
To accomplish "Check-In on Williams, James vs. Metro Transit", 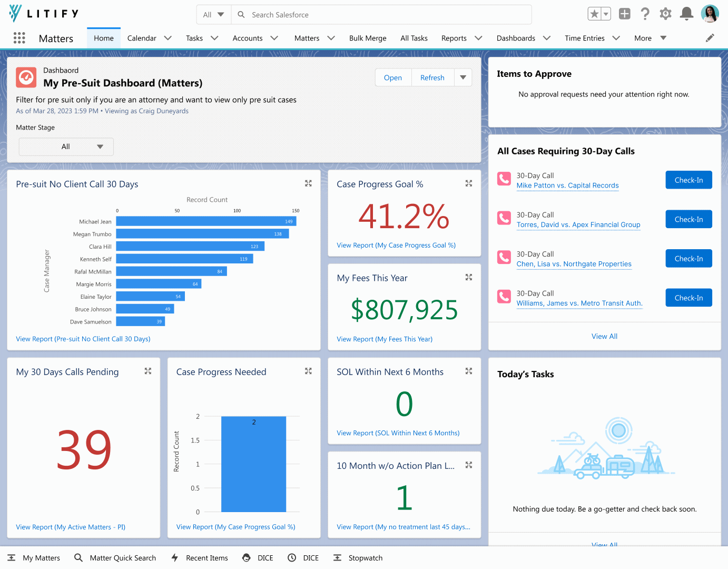I will tap(688, 298).
